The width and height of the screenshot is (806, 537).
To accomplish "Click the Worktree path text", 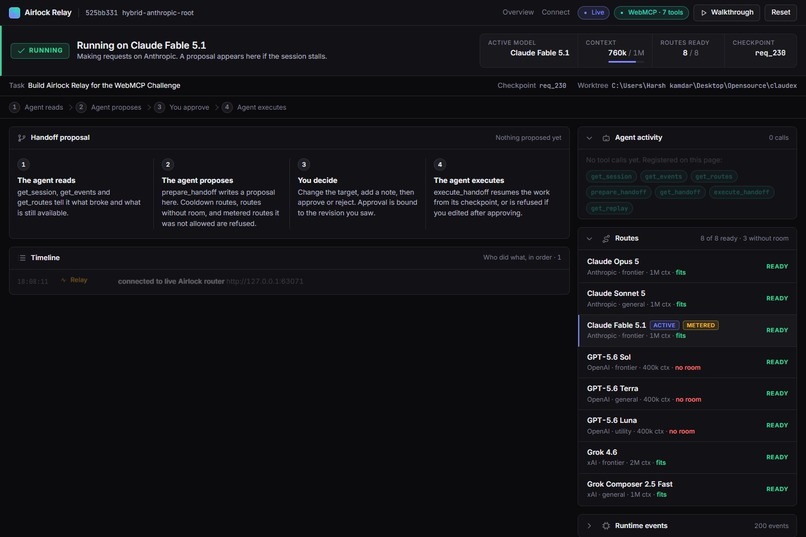I will [x=704, y=86].
